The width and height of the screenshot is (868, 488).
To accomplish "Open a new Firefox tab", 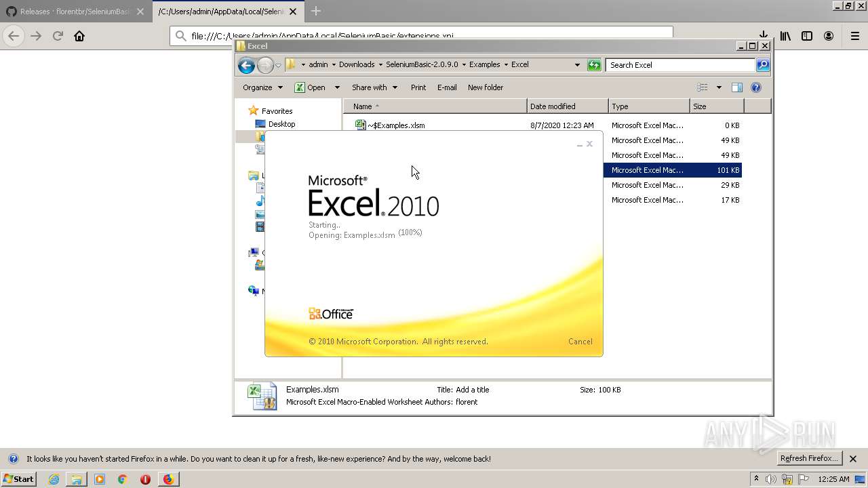I will 316,11.
